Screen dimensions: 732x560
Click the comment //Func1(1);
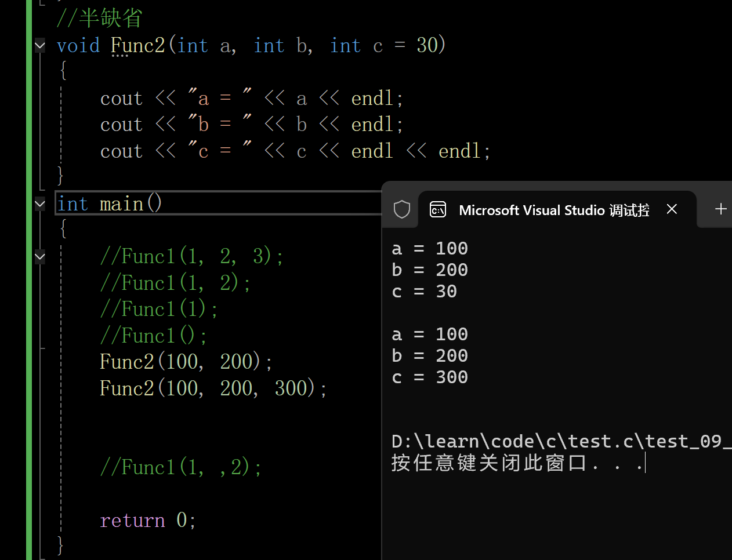159,309
